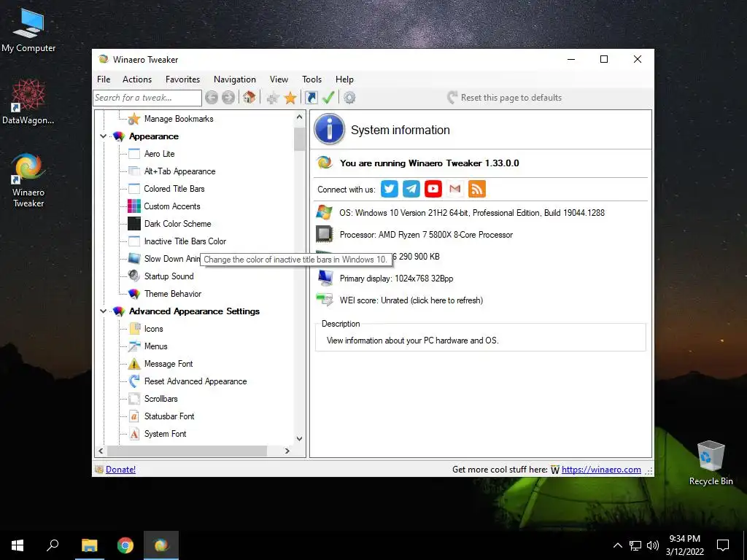
Task: Click the tree horizontal scrollbar thumb
Action: 187,451
